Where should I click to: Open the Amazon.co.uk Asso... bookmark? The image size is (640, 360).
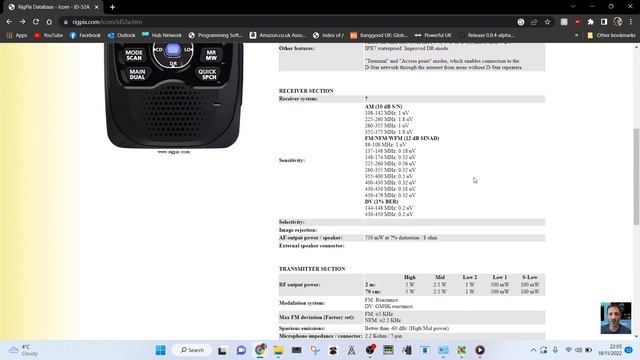click(x=278, y=36)
